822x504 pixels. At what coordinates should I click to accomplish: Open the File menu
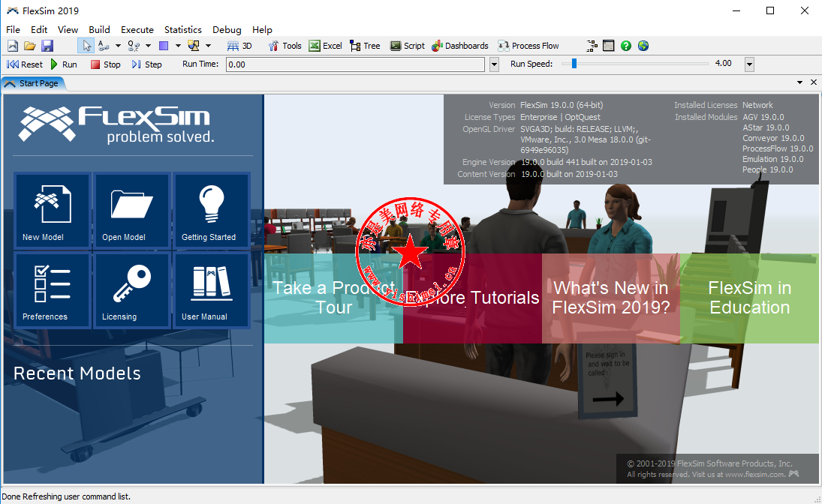tap(13, 30)
